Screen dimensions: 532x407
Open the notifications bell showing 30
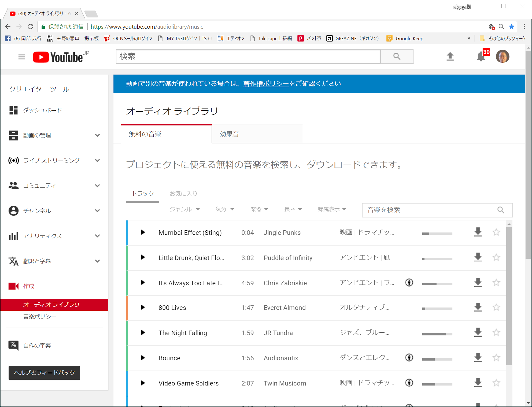[481, 56]
